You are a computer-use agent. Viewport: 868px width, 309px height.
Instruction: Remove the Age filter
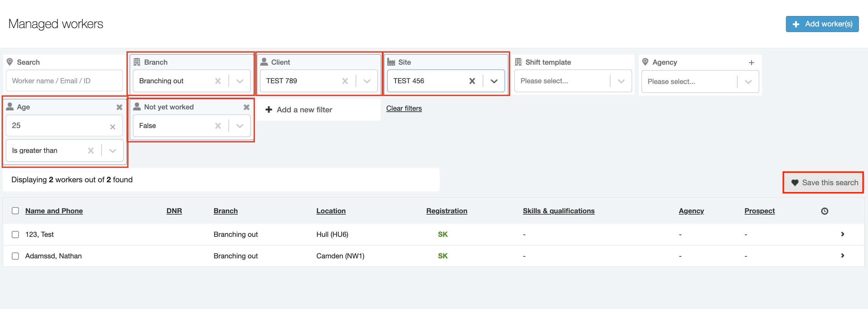pos(119,107)
